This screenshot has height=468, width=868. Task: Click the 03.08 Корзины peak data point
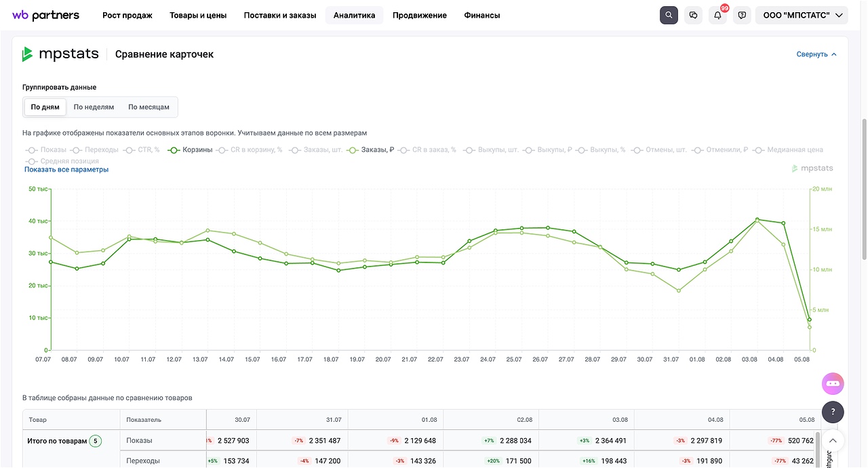(x=757, y=220)
